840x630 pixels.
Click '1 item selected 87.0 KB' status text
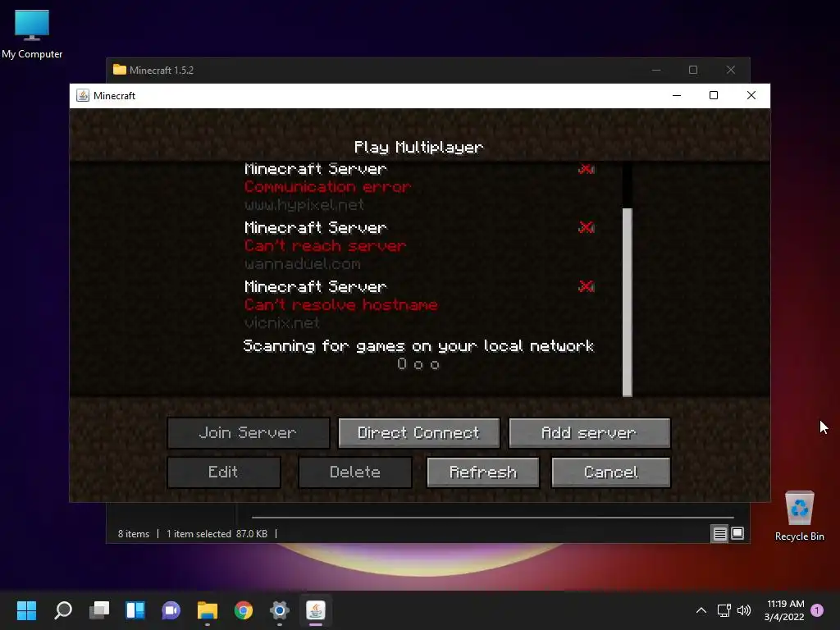(217, 533)
